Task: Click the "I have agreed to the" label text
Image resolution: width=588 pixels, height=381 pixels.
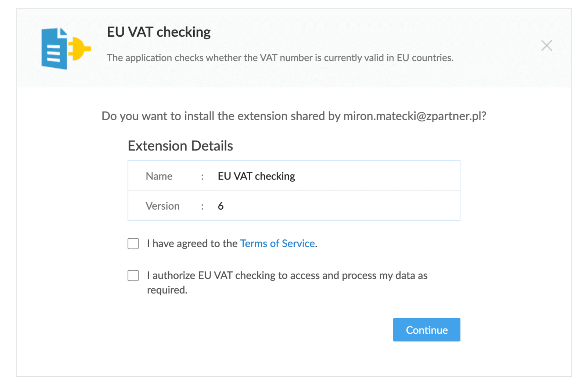Action: point(192,243)
